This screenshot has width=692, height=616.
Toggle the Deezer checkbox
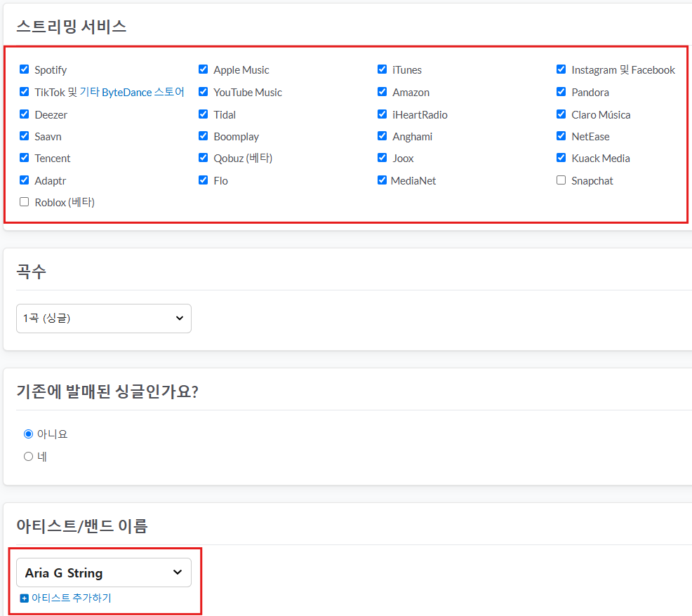coord(25,114)
